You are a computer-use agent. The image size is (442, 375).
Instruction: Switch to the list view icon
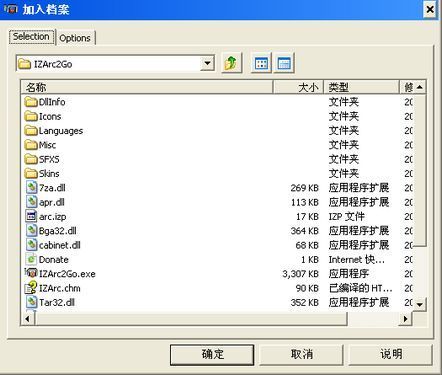(261, 63)
